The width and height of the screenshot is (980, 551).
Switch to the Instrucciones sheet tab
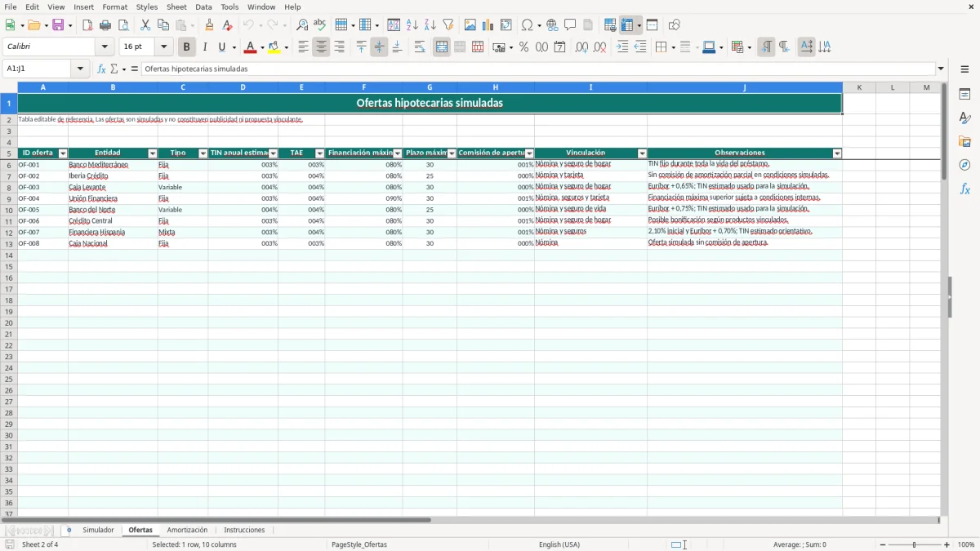pos(244,530)
